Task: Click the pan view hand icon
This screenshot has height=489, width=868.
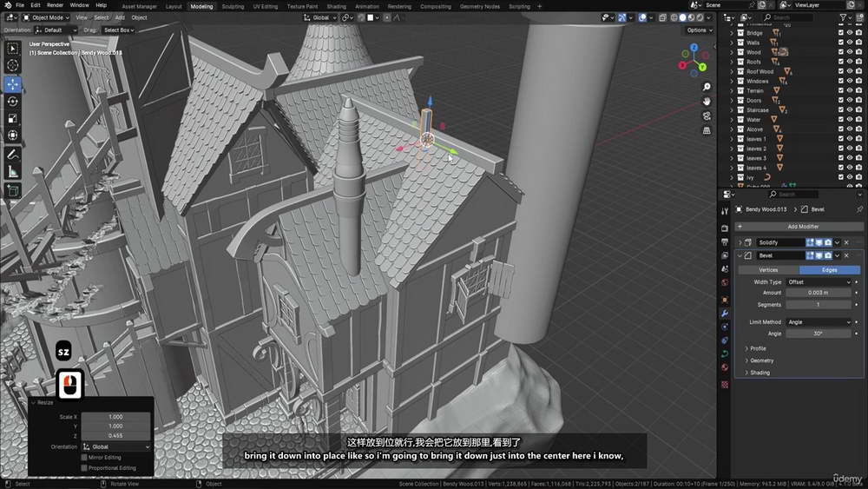Action: pos(707,102)
